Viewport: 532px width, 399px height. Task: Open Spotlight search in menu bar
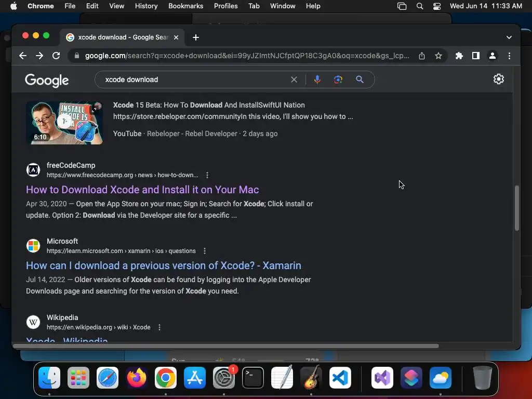[x=420, y=6]
